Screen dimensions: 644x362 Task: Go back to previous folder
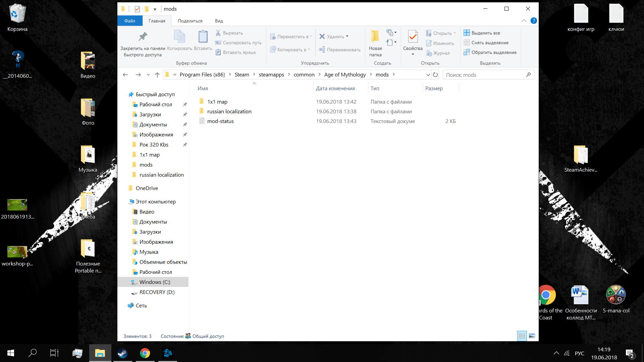pyautogui.click(x=125, y=75)
